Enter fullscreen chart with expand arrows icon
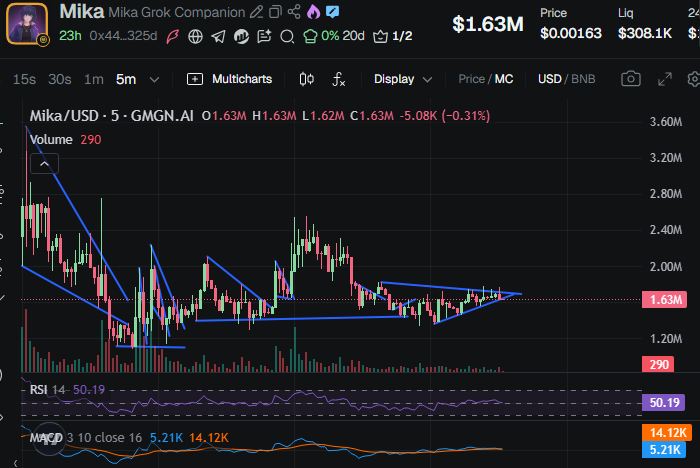Image resolution: width=700 pixels, height=468 pixels. click(x=665, y=79)
